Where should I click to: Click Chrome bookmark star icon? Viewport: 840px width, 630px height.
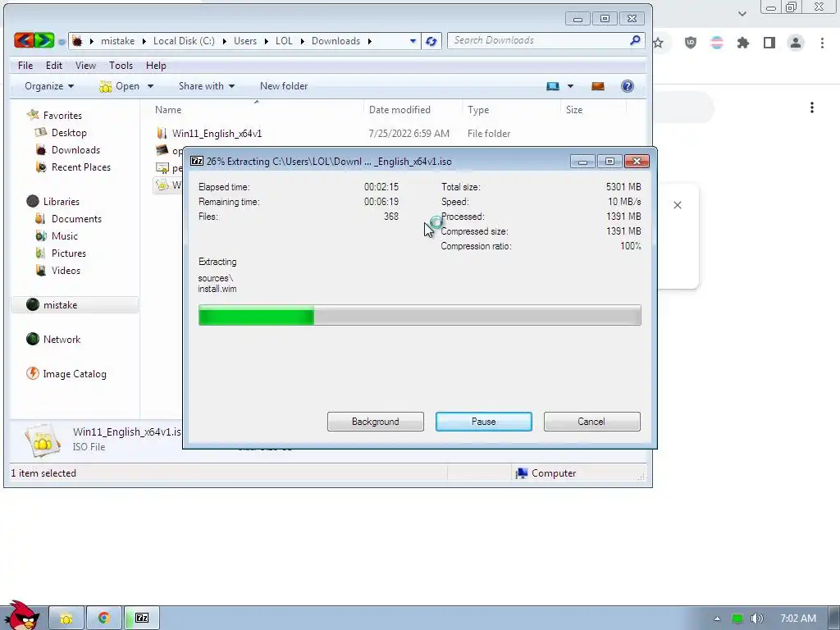tap(659, 43)
